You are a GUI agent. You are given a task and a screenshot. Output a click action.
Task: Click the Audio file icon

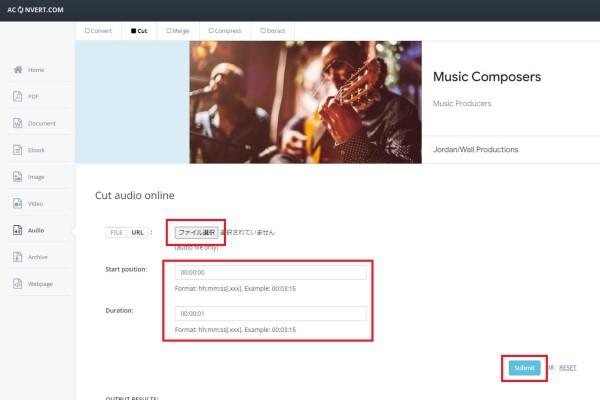pyautogui.click(x=18, y=230)
